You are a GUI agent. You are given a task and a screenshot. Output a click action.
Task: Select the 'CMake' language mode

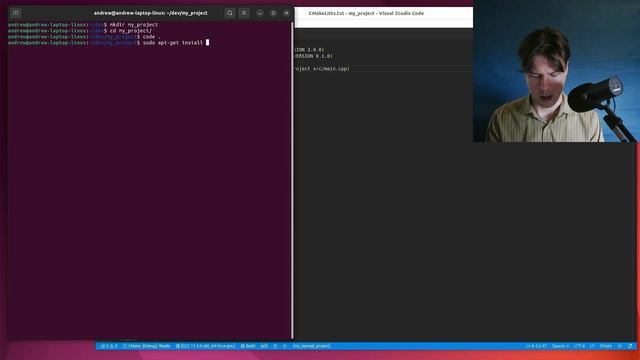[x=606, y=346]
